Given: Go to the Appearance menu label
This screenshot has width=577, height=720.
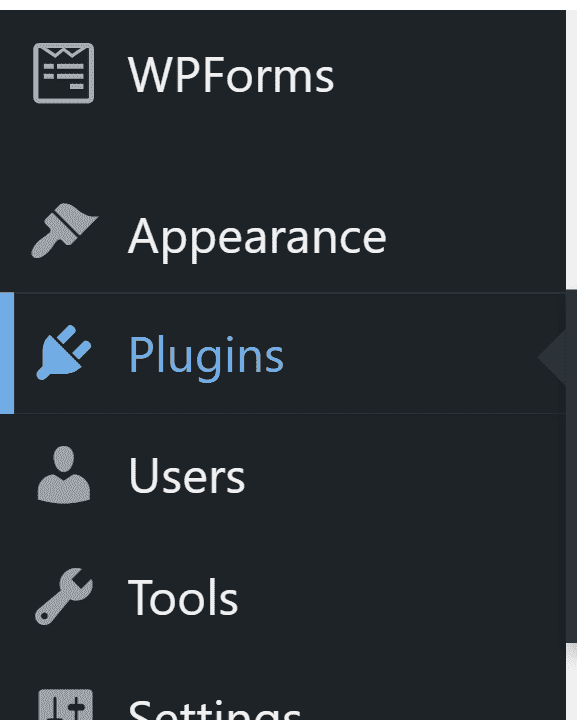Looking at the screenshot, I should tap(257, 237).
